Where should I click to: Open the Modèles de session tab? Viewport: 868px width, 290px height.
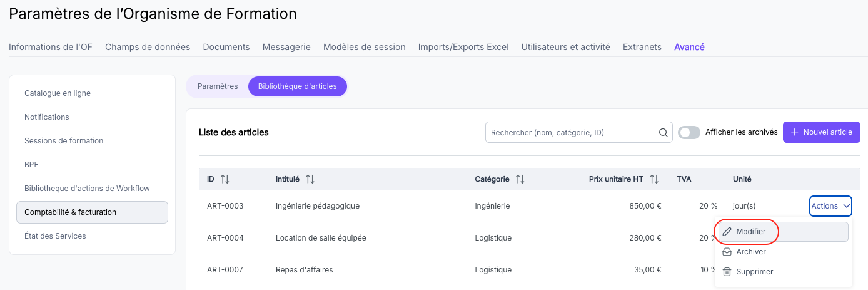tap(365, 47)
